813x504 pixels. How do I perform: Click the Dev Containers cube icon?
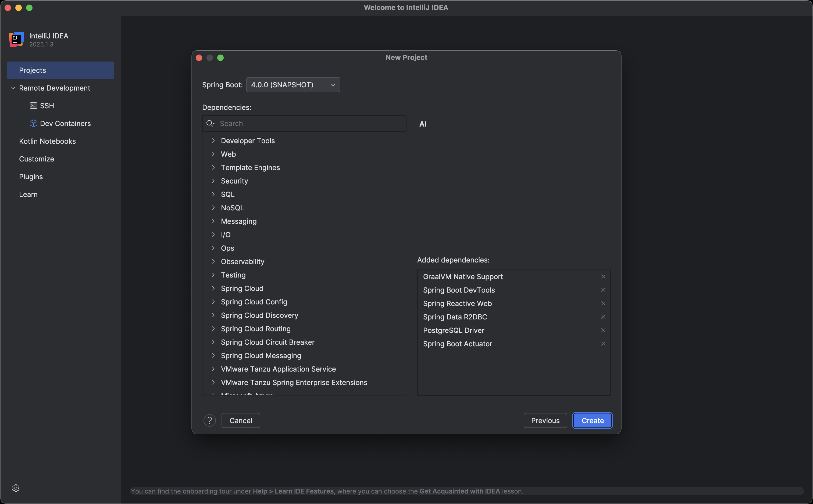(33, 123)
